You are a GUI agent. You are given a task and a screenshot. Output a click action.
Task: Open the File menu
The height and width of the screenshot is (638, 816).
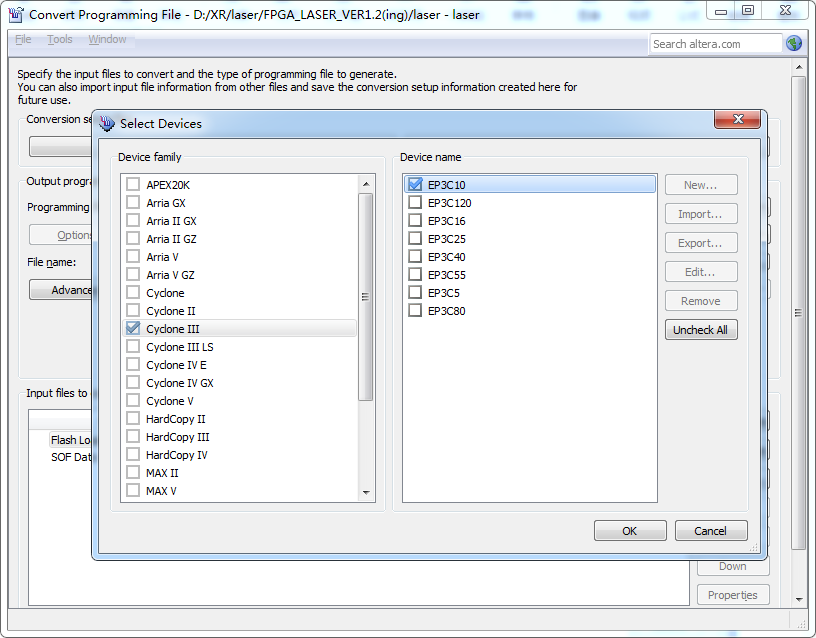click(23, 39)
